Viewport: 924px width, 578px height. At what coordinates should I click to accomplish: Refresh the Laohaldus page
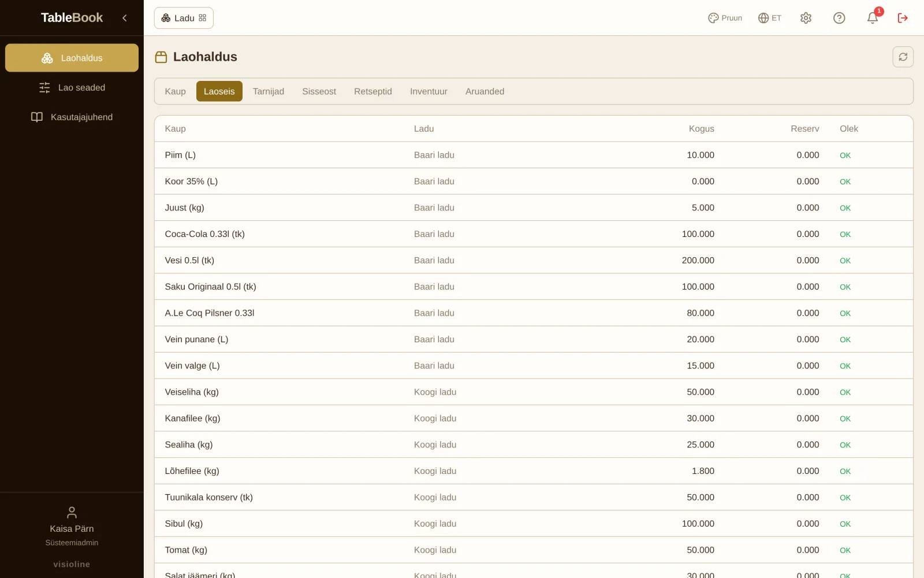(903, 57)
